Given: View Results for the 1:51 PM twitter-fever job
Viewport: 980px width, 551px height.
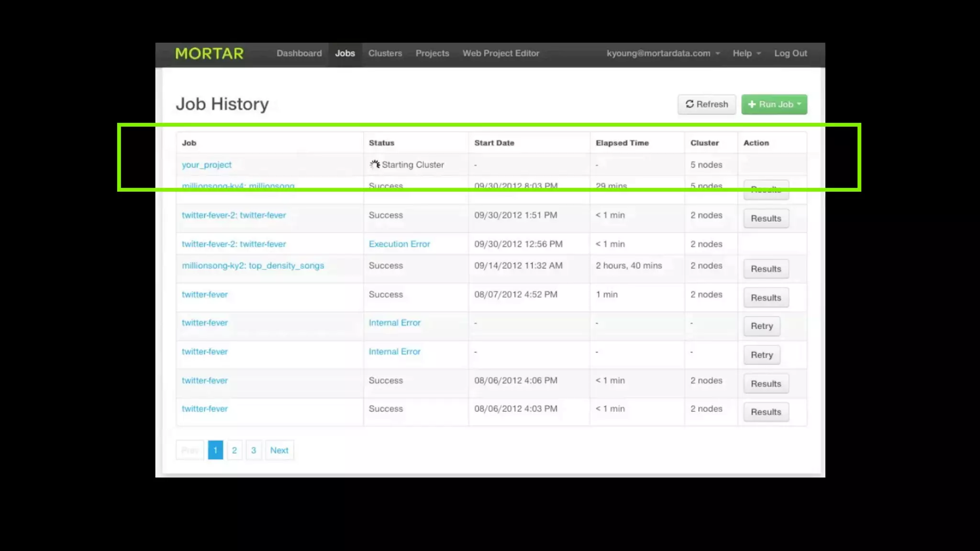Looking at the screenshot, I should [766, 219].
